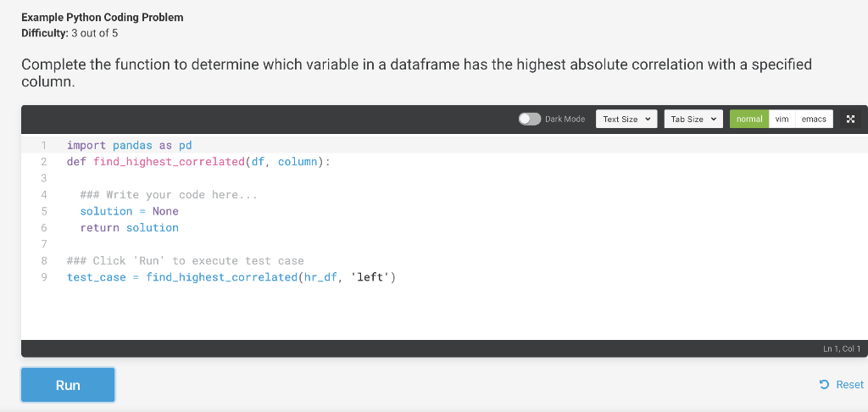Run the code with Run button
Image resolution: width=868 pixels, height=412 pixels.
[68, 385]
